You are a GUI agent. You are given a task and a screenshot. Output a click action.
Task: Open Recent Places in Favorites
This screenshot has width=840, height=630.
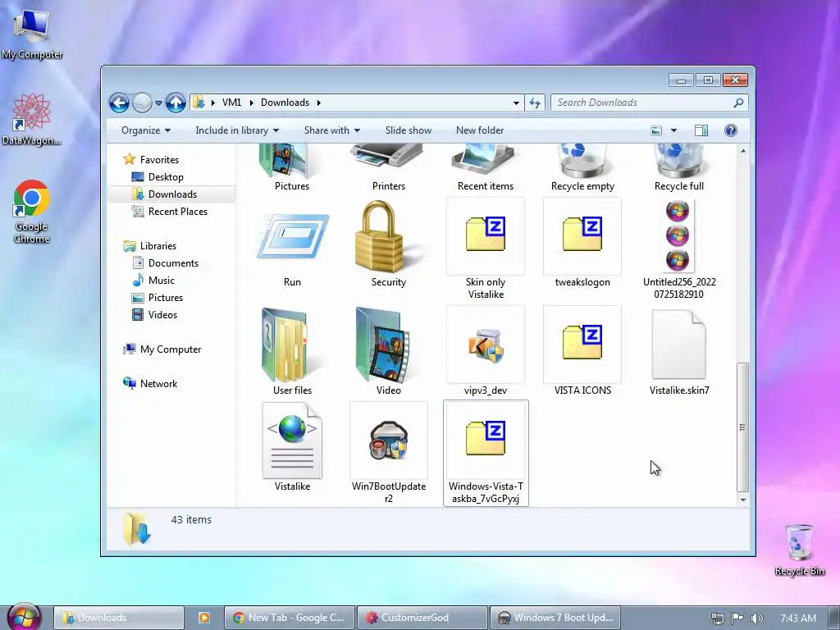click(x=178, y=211)
